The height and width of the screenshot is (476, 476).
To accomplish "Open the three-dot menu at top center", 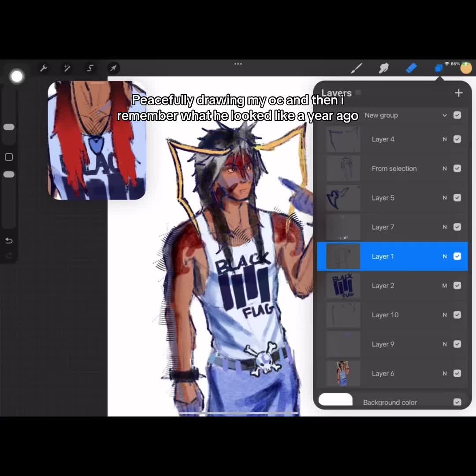I will [x=238, y=64].
